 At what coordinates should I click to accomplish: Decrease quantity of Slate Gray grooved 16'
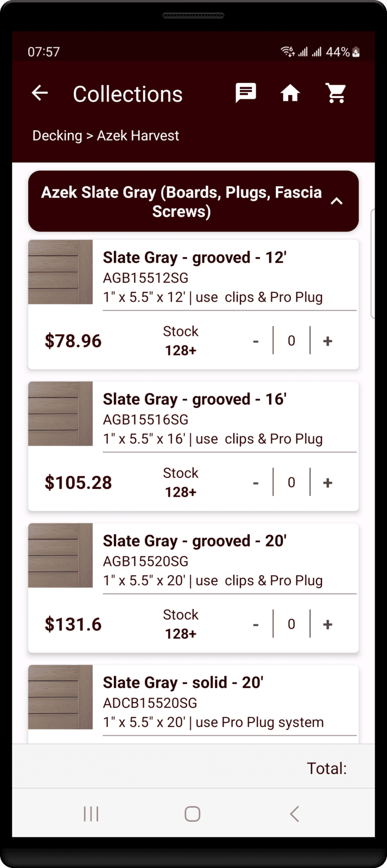256,483
